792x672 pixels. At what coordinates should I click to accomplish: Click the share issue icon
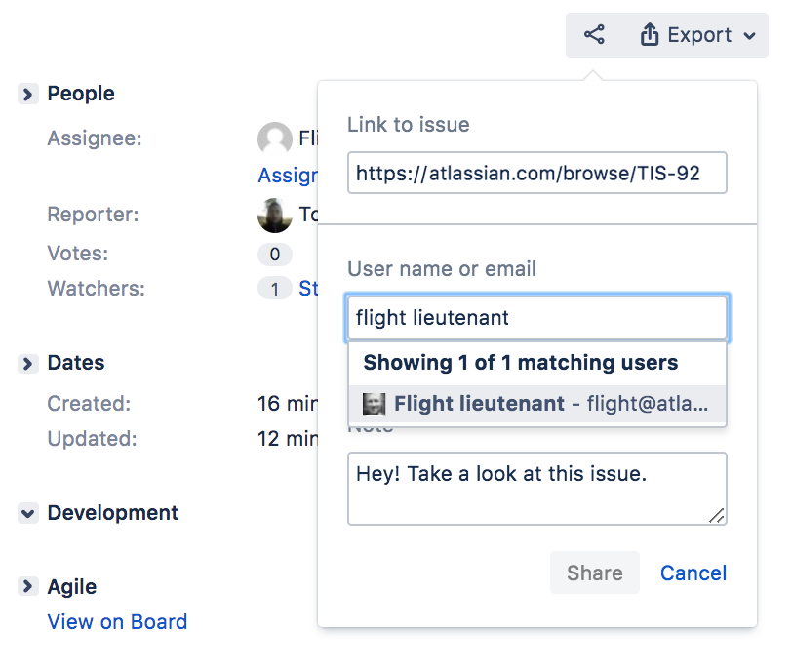[x=594, y=35]
